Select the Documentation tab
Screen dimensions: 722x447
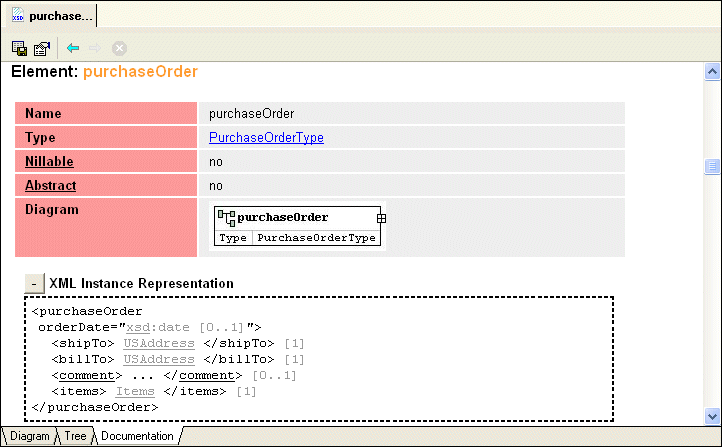[139, 437]
